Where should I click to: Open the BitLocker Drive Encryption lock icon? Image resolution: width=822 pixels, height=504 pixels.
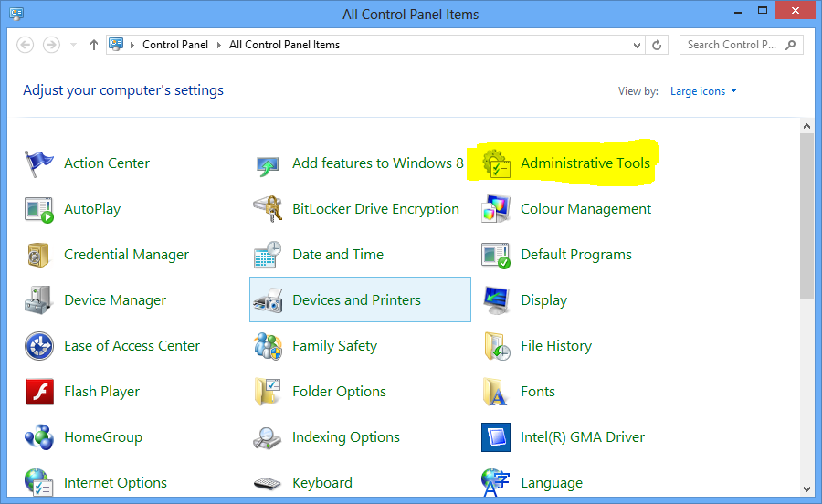coord(268,209)
